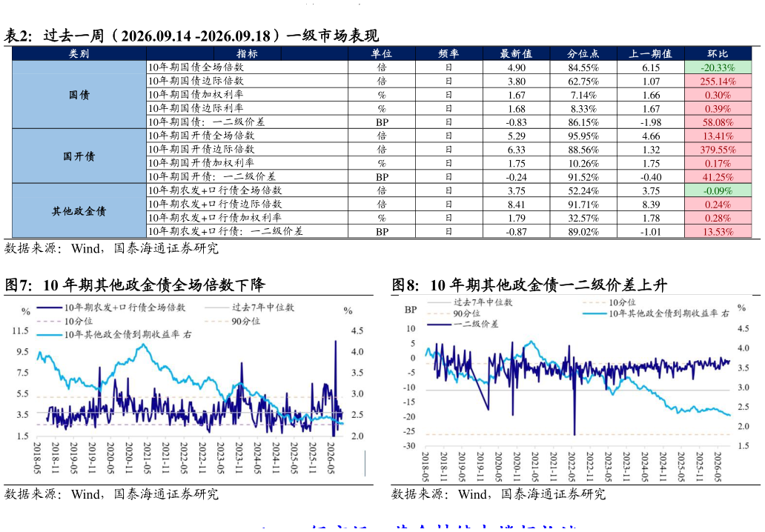765x532 pixels.
Task: Click the row label "10年期国债全场倍数"
Action: click(x=196, y=67)
